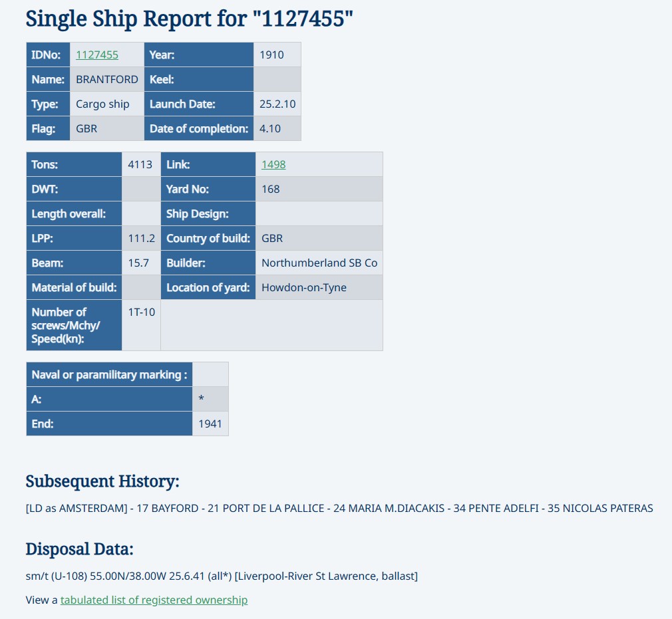Viewport: 672px width, 619px height.
Task: Click the Year value 1910
Action: (x=271, y=55)
